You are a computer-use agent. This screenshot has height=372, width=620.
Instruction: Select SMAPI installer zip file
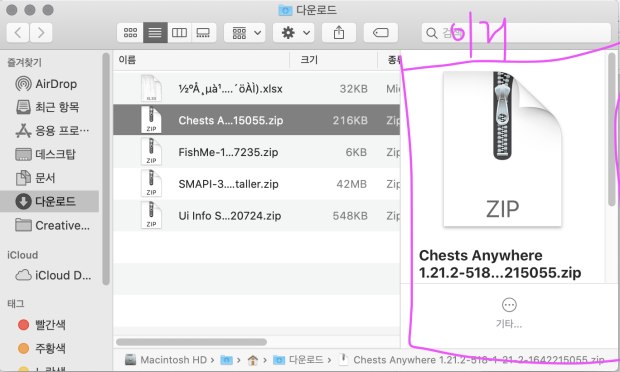pyautogui.click(x=257, y=184)
